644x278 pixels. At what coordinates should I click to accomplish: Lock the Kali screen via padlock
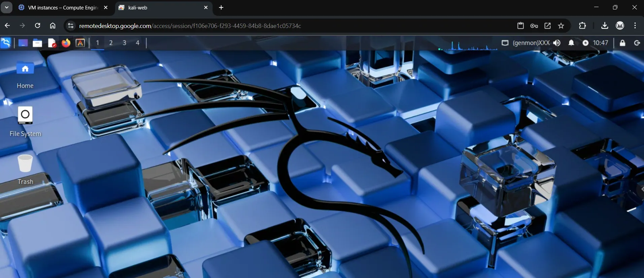[622, 43]
